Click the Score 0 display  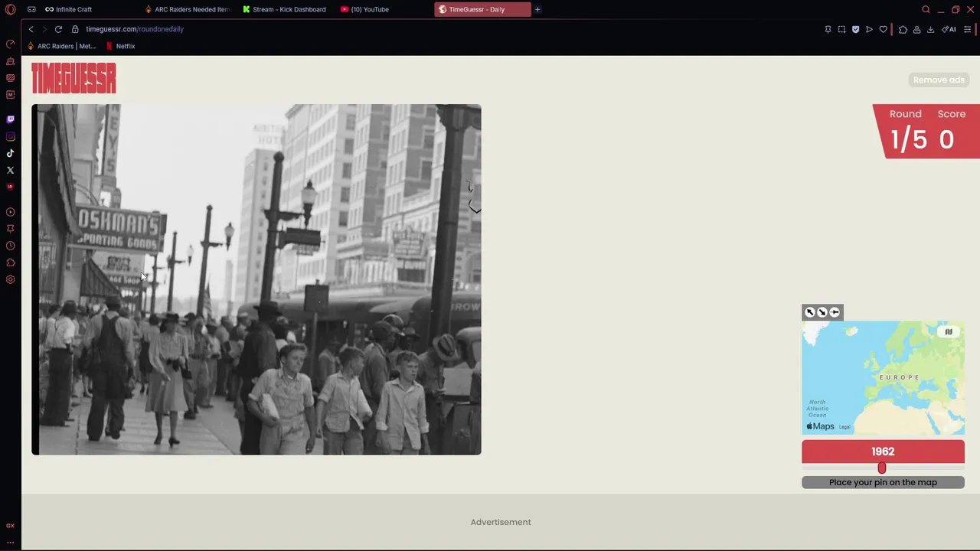point(950,131)
